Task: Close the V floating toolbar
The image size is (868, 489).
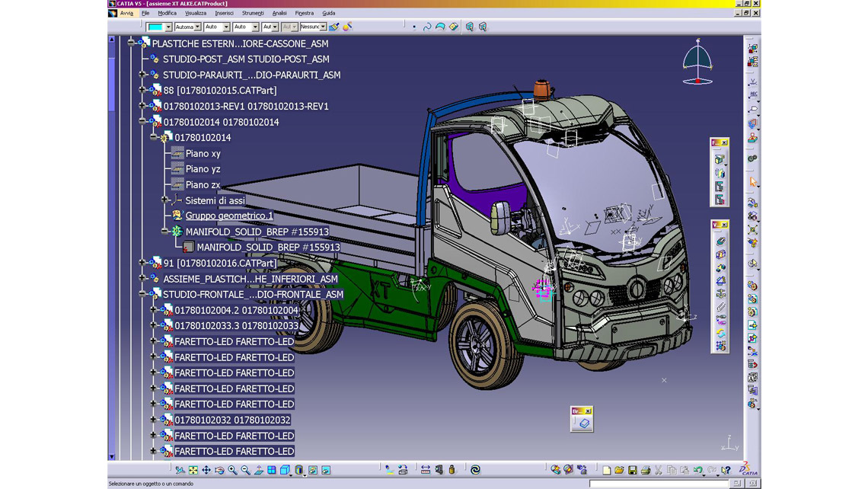Action: pos(724,225)
